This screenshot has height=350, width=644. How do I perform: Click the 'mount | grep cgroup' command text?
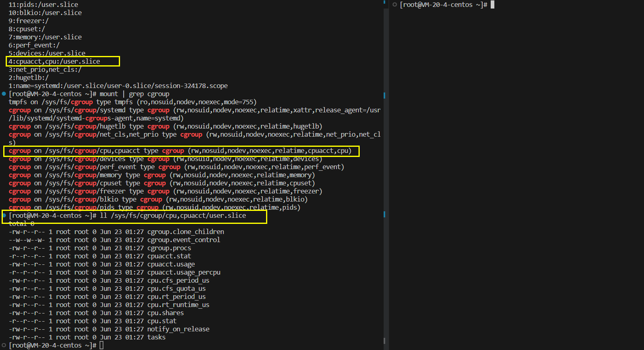[135, 94]
